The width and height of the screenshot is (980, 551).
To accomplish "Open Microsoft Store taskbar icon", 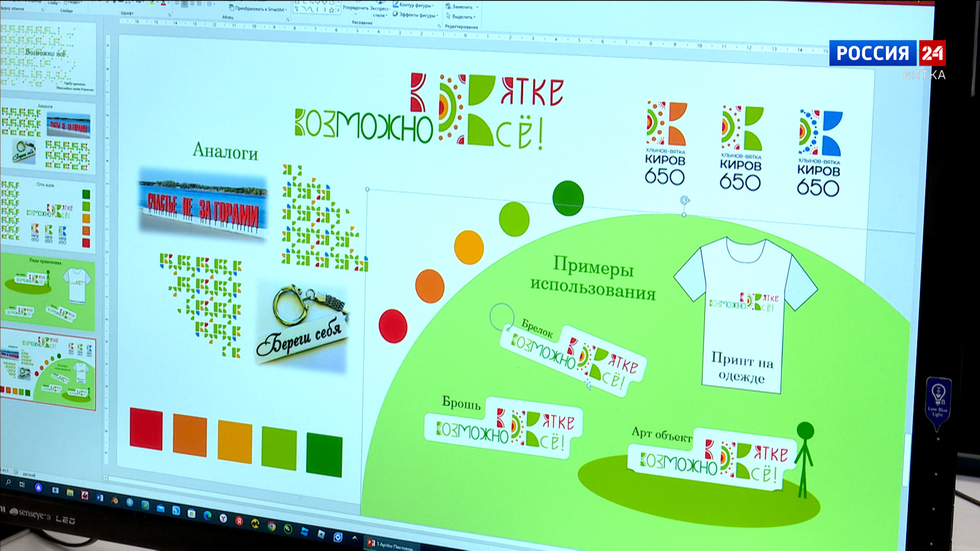I will (x=191, y=513).
